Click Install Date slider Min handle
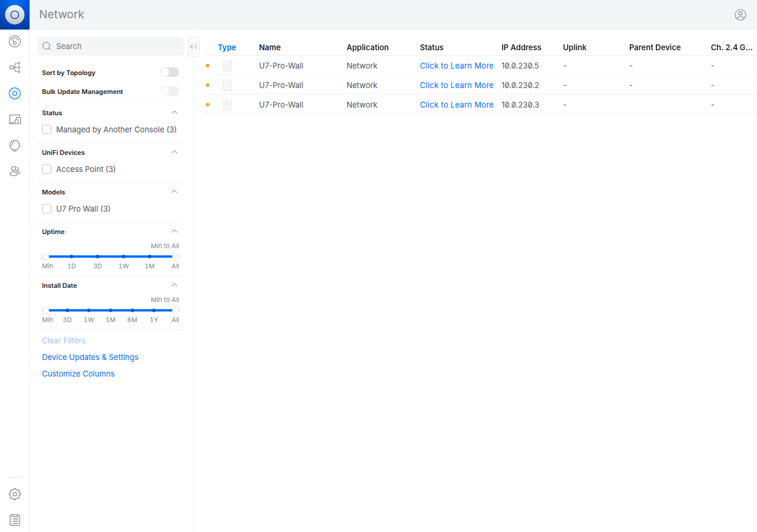 pos(46,310)
